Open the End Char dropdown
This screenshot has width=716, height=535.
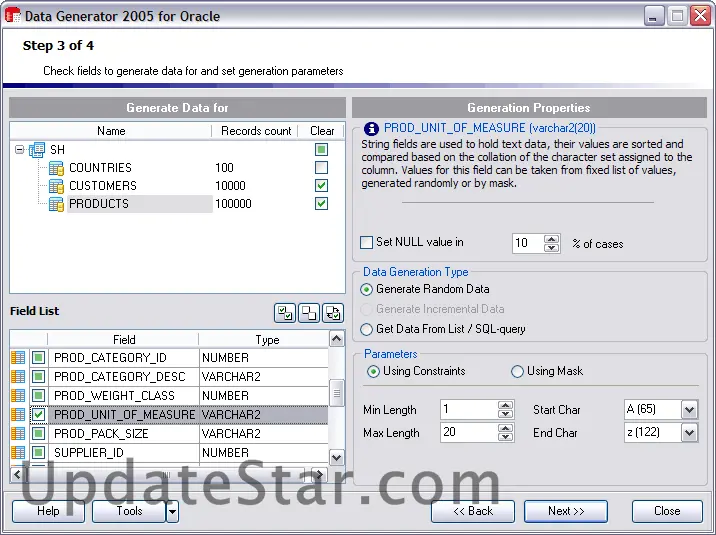pos(690,432)
